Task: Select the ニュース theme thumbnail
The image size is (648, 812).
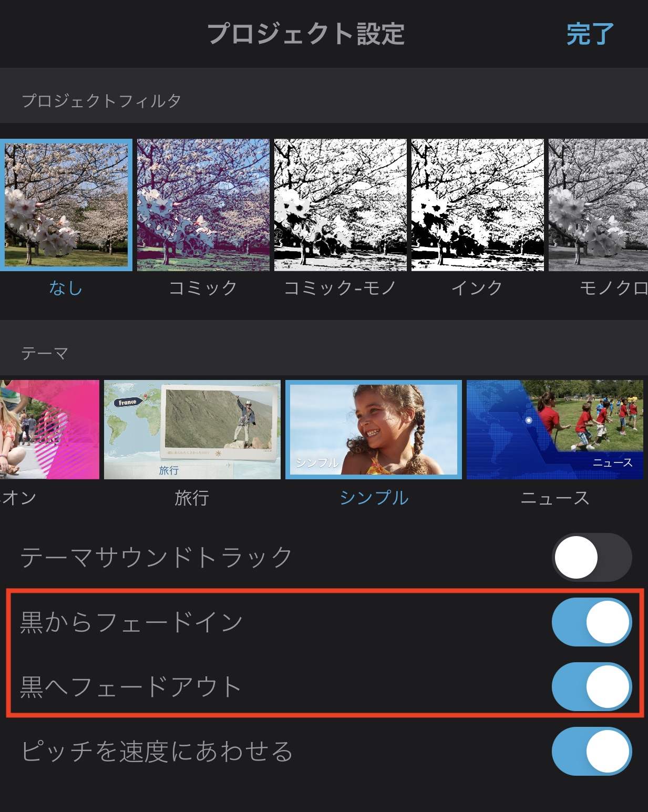Action: 555,429
